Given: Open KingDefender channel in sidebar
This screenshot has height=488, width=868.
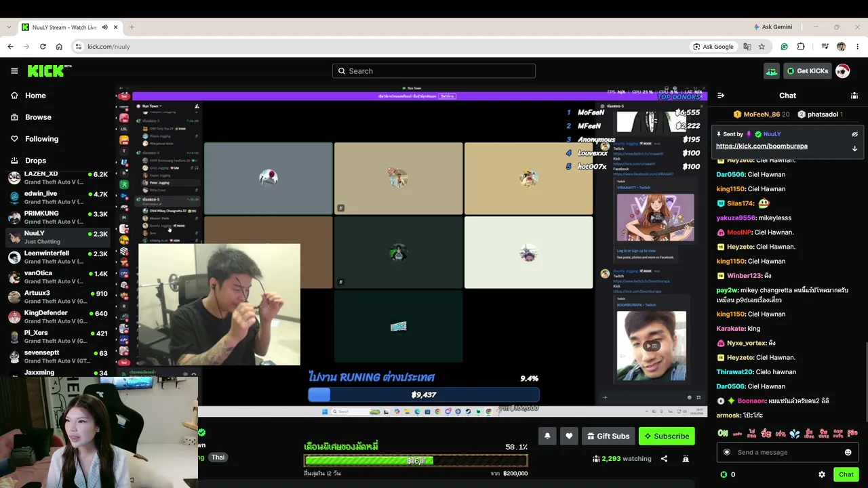Looking at the screenshot, I should point(58,317).
